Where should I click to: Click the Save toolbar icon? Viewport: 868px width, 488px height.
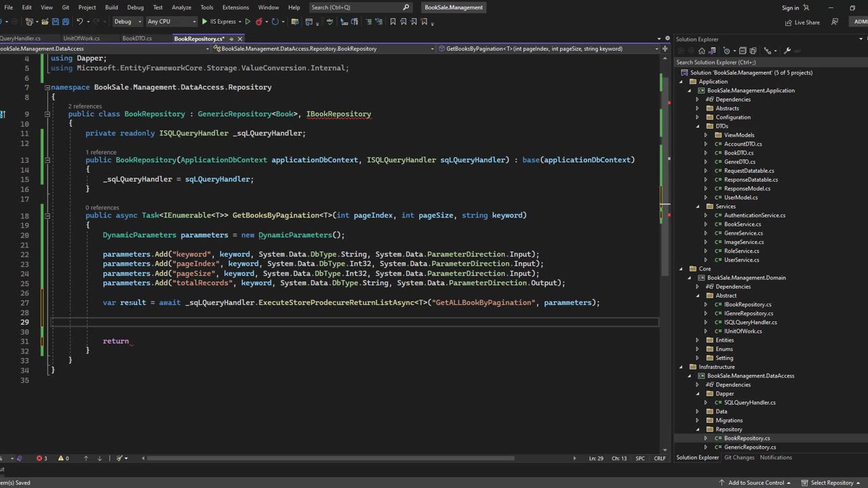[x=56, y=22]
